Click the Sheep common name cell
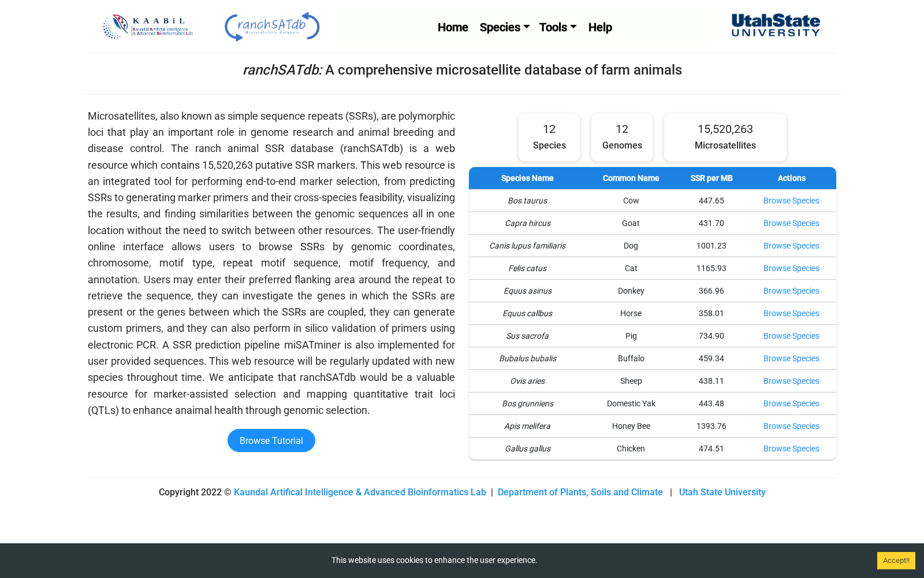The image size is (924, 578). coord(631,381)
